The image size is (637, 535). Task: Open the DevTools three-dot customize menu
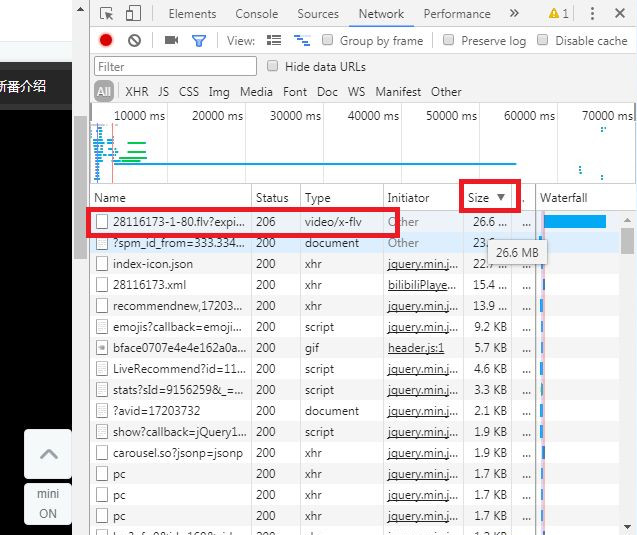[x=592, y=14]
